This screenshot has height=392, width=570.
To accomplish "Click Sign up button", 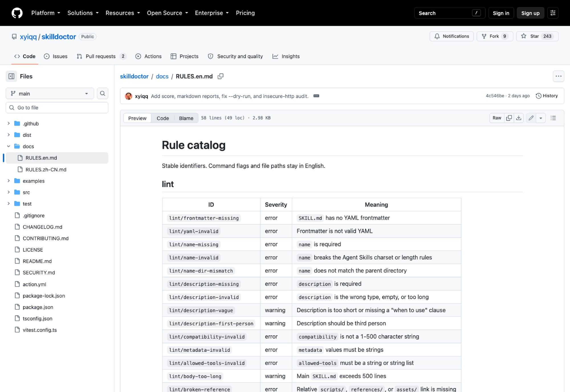I will pos(530,13).
